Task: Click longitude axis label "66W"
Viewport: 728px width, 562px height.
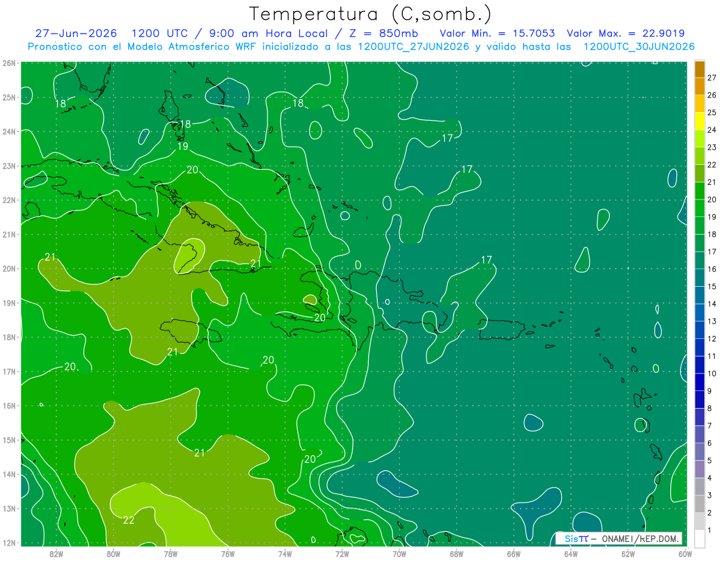Action: coord(513,554)
